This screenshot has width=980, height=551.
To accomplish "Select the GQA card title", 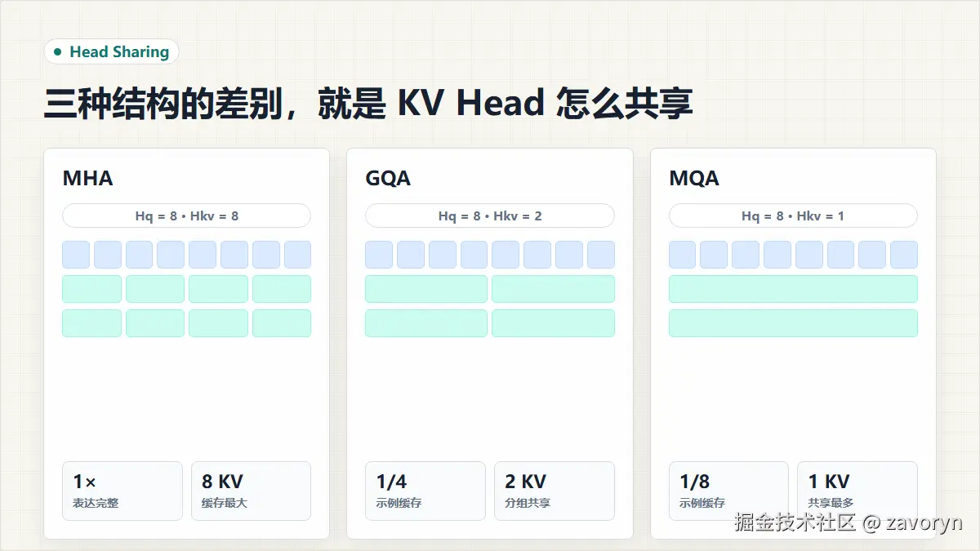I will pos(388,178).
